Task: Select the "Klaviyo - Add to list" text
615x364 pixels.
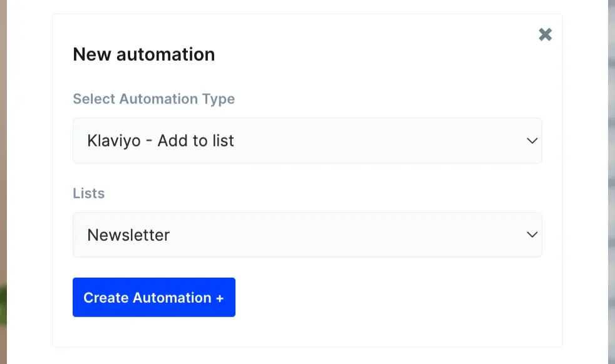Action: point(160,141)
